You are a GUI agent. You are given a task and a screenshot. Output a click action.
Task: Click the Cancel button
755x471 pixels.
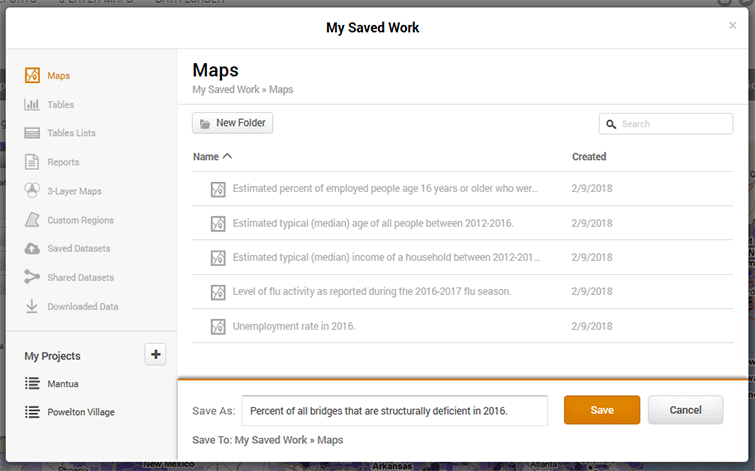(x=685, y=410)
